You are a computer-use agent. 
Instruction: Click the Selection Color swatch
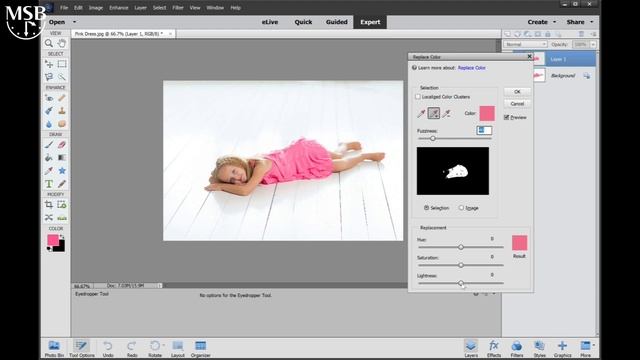click(x=487, y=113)
